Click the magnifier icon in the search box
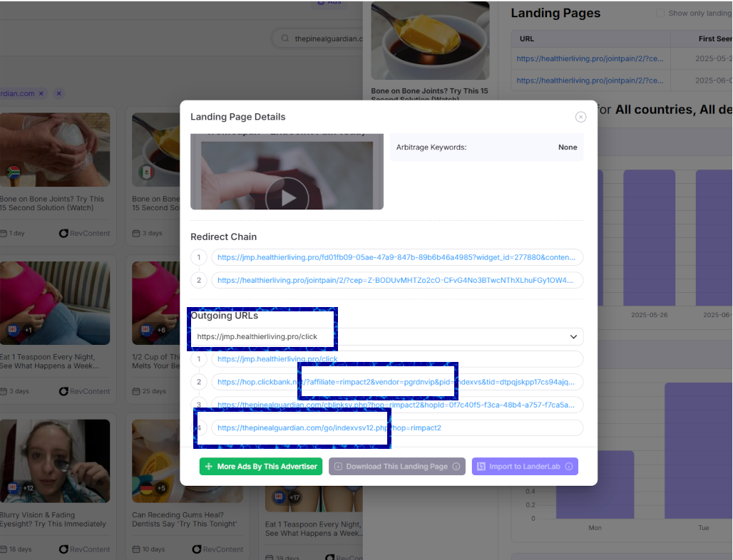Viewport: 733px width, 560px height. [285, 38]
